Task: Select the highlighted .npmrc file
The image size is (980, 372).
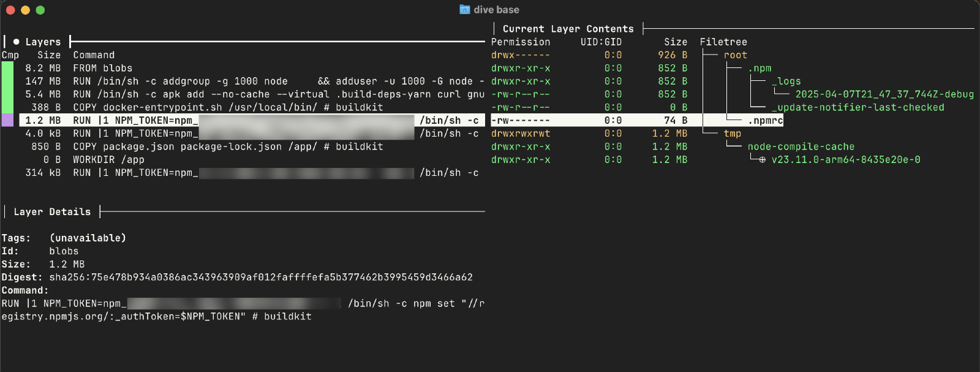Action: (x=765, y=121)
